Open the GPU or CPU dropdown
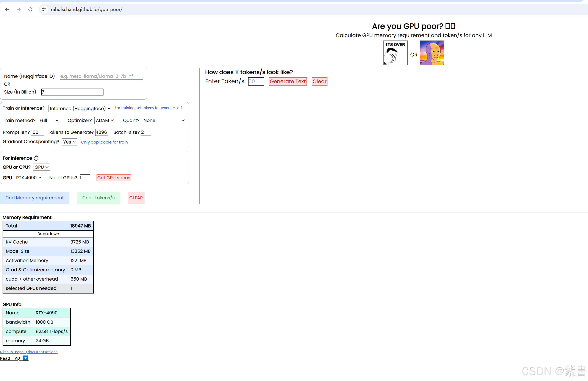The image size is (588, 381). (x=41, y=167)
